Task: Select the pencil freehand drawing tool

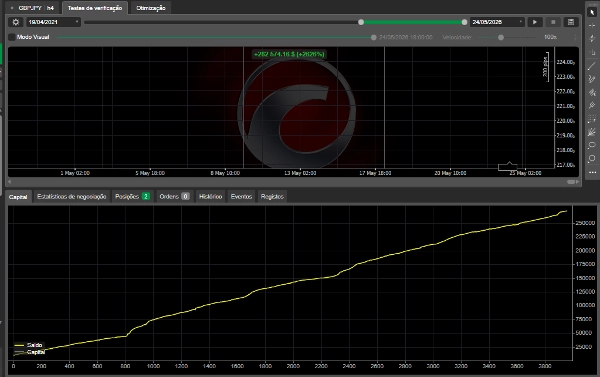Action: pyautogui.click(x=592, y=79)
